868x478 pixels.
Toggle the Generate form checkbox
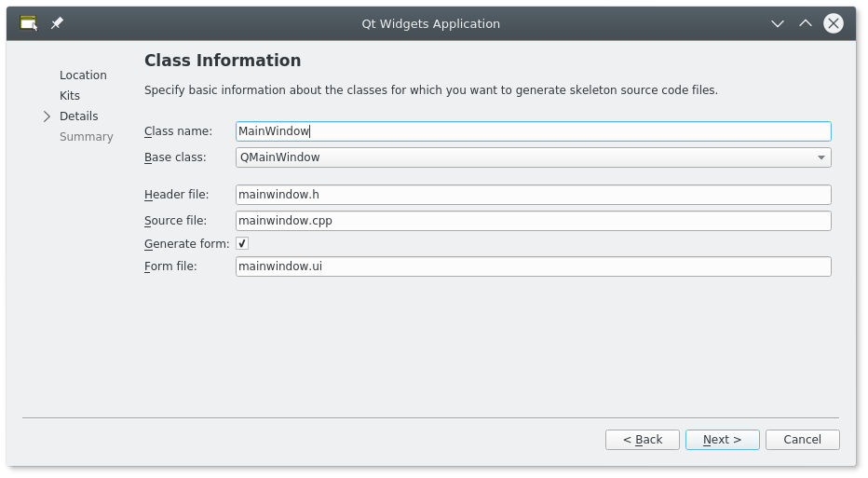(242, 243)
